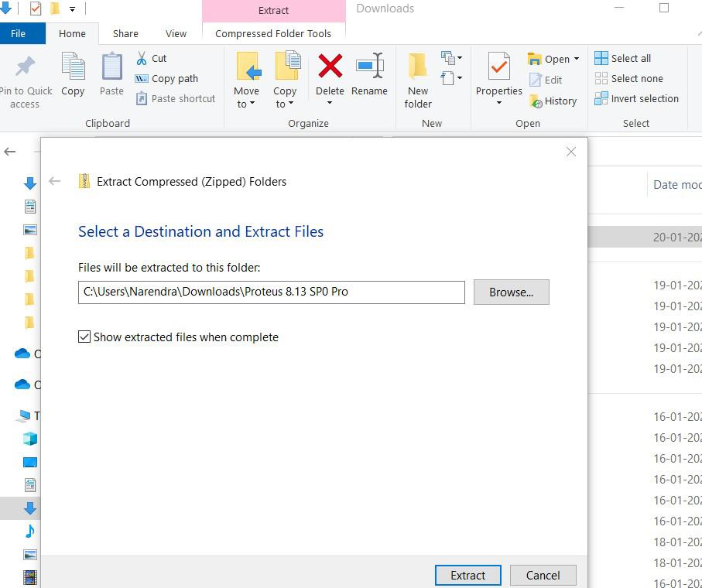Click the Browse... button
The width and height of the screenshot is (702, 588).
pyautogui.click(x=511, y=292)
